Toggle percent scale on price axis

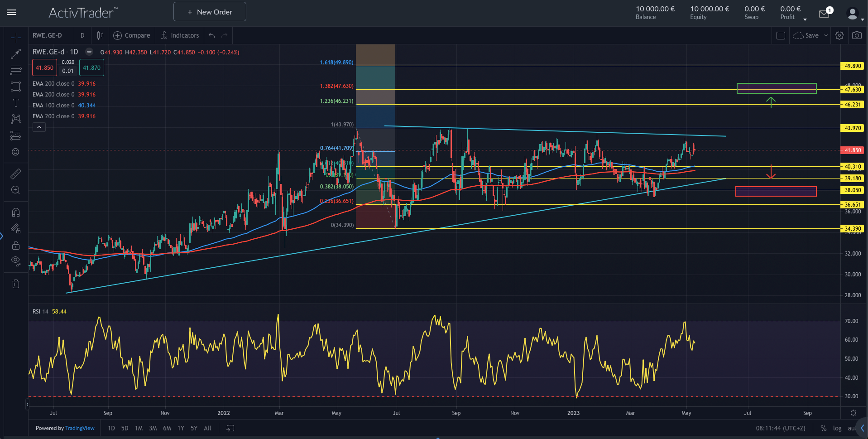(x=824, y=428)
